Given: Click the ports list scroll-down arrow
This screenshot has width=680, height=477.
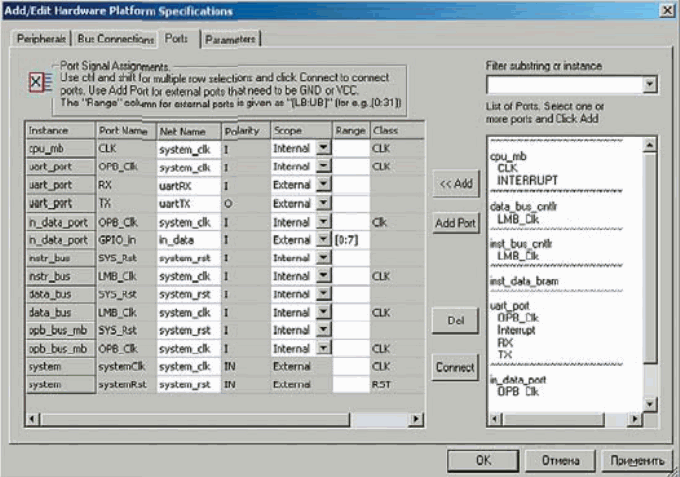Looking at the screenshot, I should click(650, 404).
